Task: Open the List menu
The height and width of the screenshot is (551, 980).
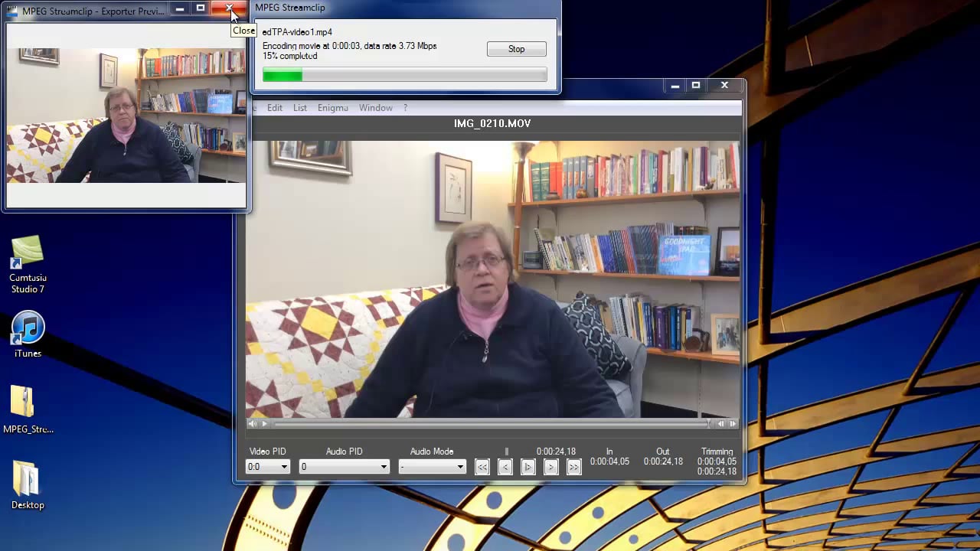Action: point(300,108)
